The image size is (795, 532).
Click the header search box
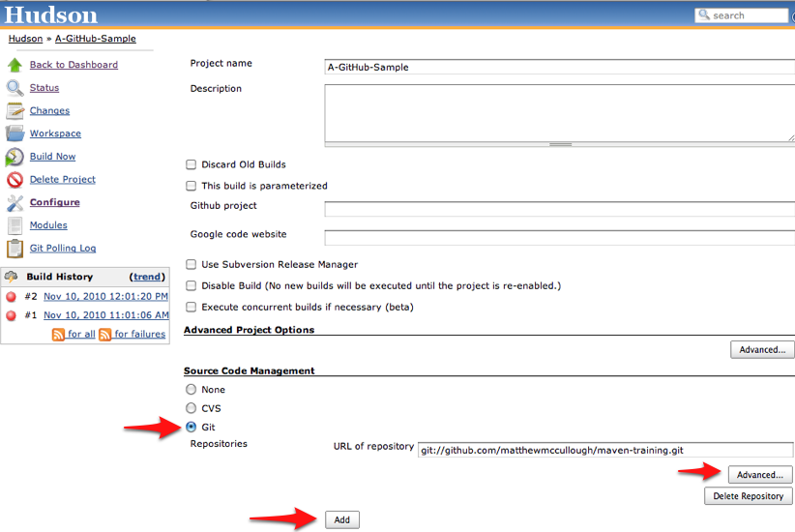click(742, 15)
